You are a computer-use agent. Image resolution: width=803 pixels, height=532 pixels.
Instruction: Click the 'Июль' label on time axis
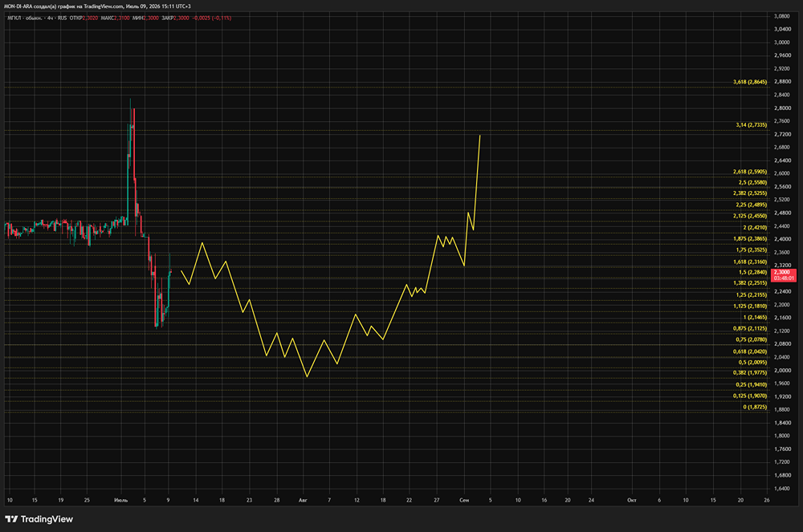tap(121, 500)
